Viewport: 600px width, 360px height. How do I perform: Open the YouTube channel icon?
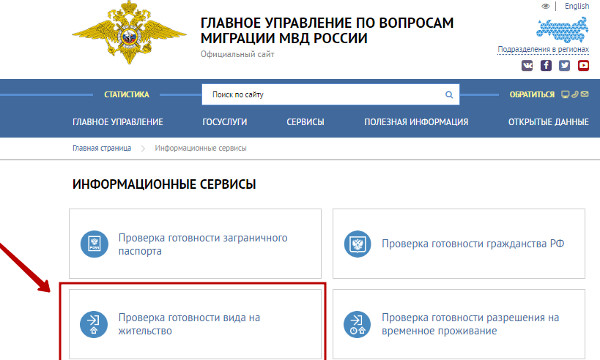tap(583, 66)
